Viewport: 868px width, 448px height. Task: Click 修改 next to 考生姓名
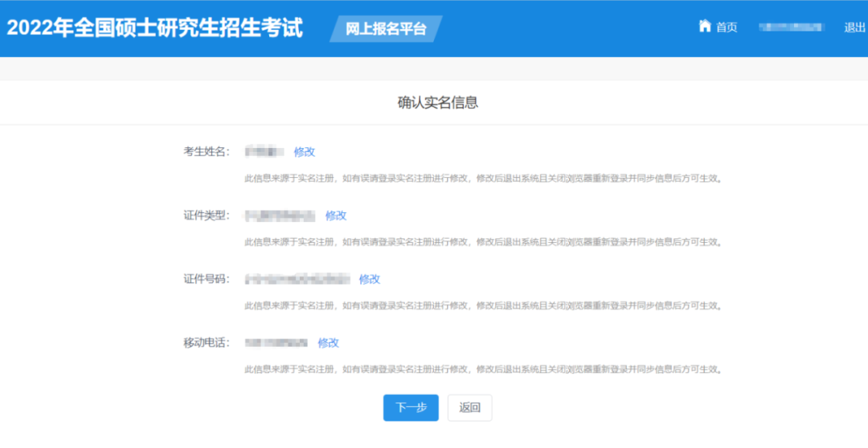(x=305, y=151)
